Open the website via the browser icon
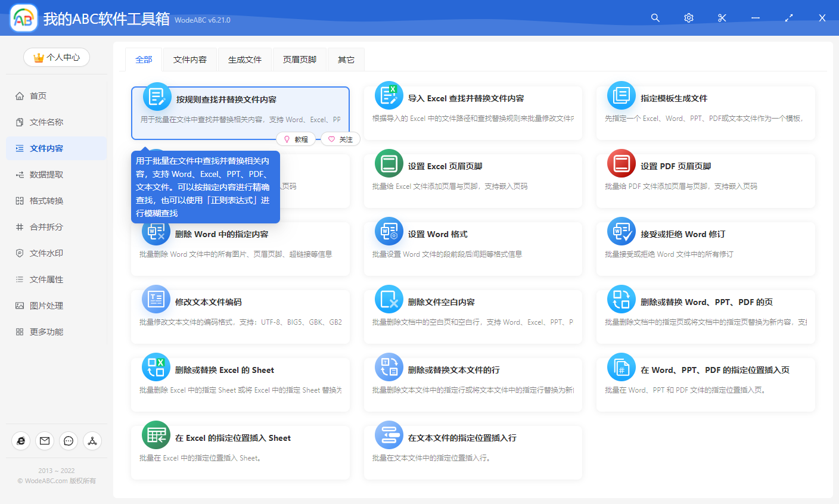This screenshot has height=504, width=839. (x=21, y=441)
